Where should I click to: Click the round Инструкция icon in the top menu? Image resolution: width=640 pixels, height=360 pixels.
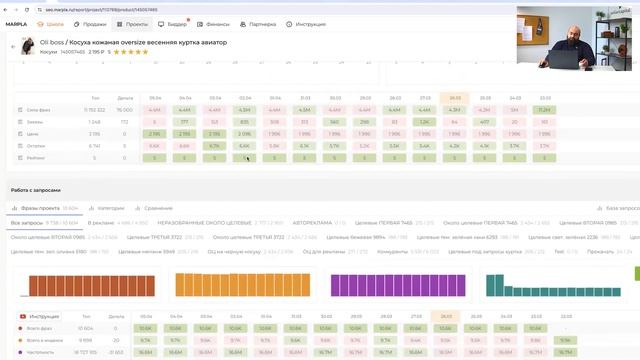(289, 24)
